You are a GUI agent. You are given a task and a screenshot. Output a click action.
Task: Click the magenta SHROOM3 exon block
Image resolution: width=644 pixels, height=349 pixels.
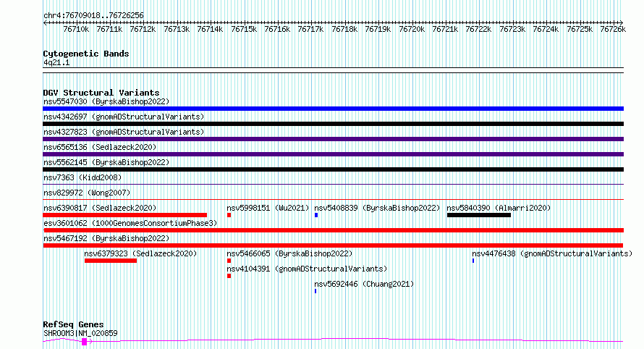click(x=84, y=342)
